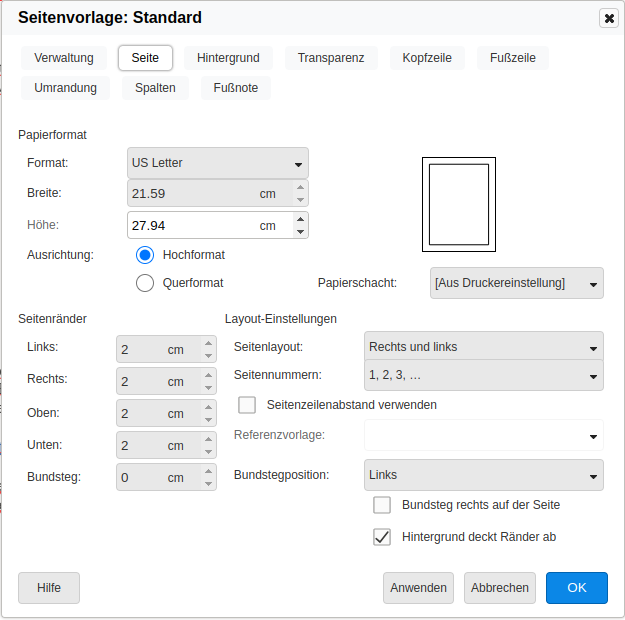The height and width of the screenshot is (620, 625).
Task: Expand the Seitenlayout dropdown
Action: click(484, 347)
